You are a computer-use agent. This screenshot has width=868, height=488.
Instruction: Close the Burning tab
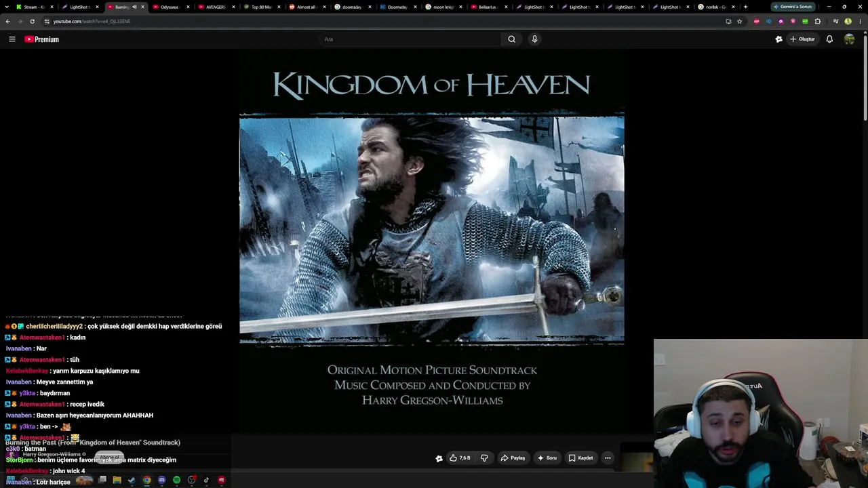pyautogui.click(x=142, y=7)
